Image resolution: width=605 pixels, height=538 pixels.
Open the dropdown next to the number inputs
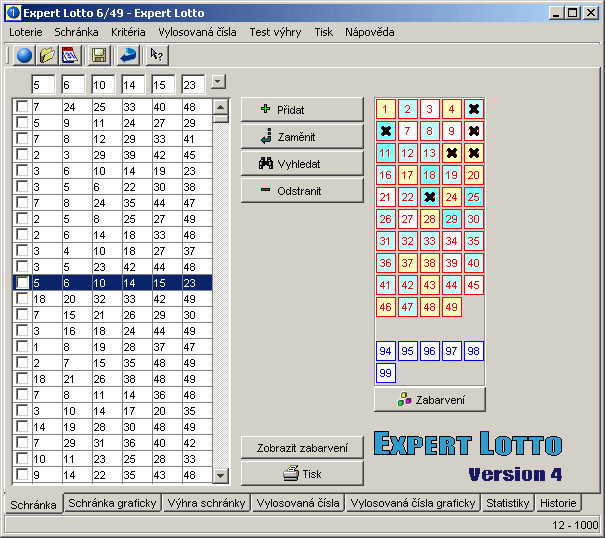tap(218, 82)
